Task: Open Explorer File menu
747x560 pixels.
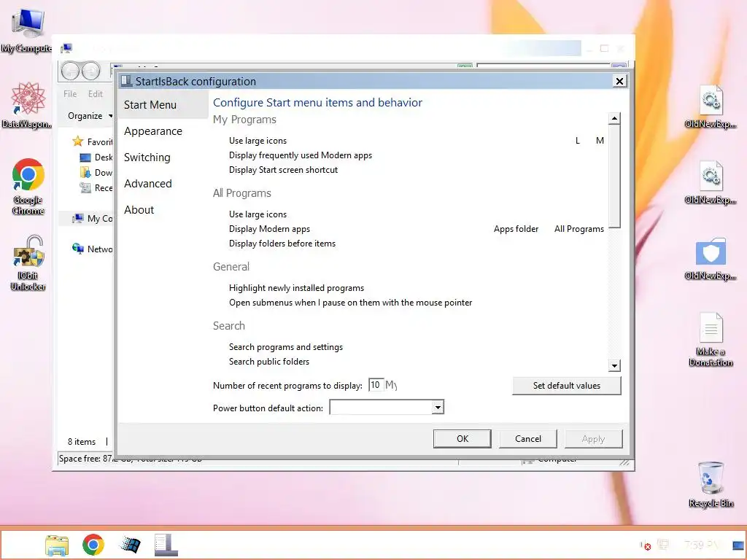Action: (x=70, y=94)
